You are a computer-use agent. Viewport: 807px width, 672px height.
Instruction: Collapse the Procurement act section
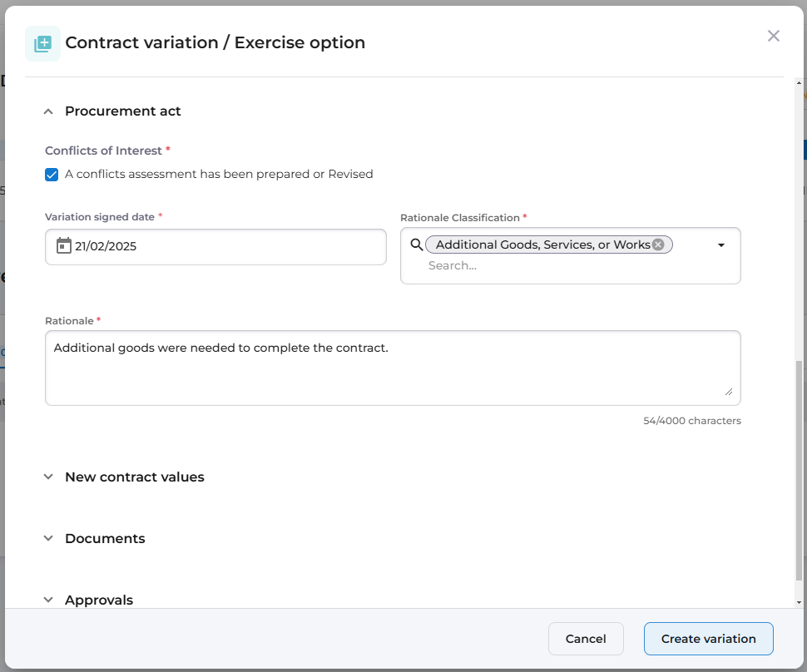tap(48, 111)
